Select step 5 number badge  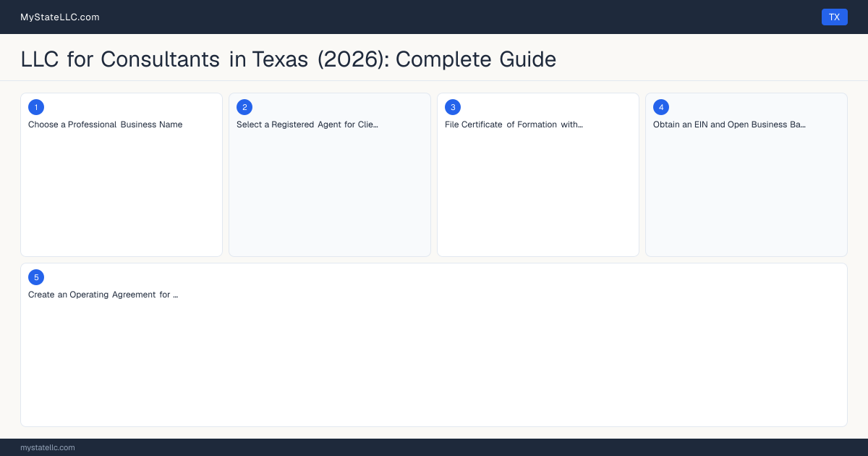[36, 277]
